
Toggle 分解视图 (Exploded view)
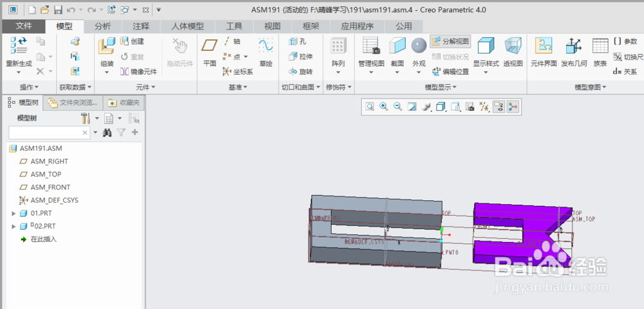click(x=450, y=41)
